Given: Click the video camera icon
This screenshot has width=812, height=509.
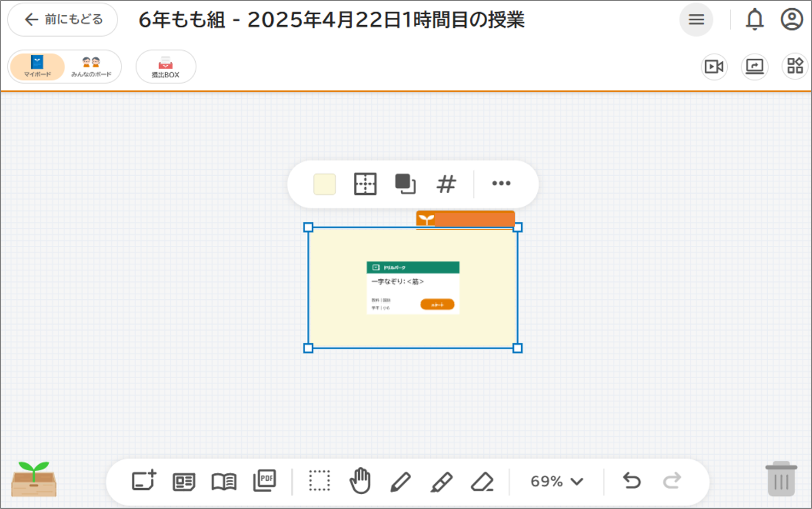Looking at the screenshot, I should pos(714,67).
